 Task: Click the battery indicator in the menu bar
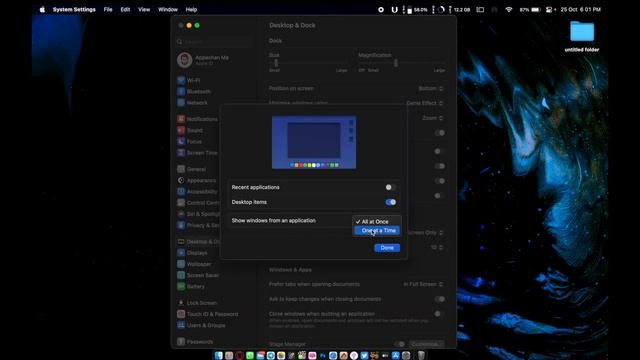point(531,9)
